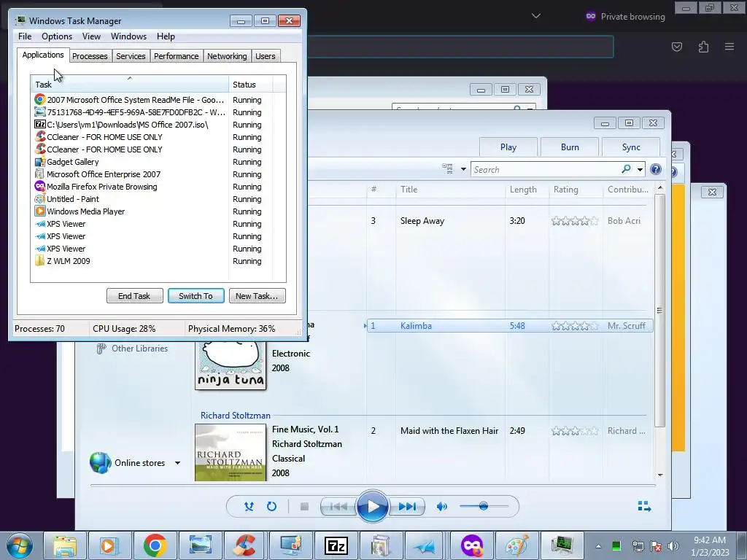Click the Windows Start orb
The height and width of the screenshot is (560, 747).
tap(20, 545)
